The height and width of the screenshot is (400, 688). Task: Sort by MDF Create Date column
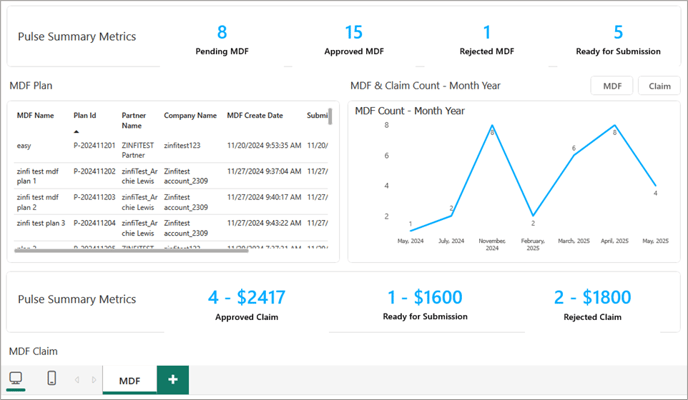coord(255,116)
